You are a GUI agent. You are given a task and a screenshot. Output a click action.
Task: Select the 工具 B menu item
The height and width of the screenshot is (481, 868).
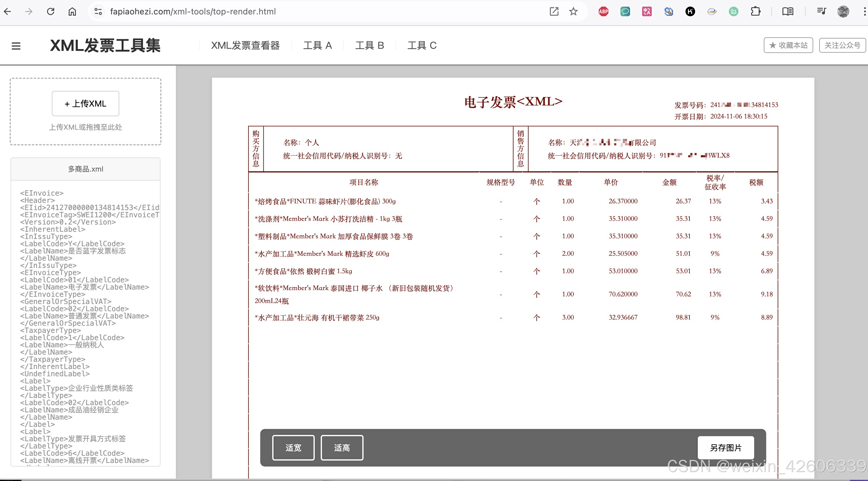tap(370, 45)
